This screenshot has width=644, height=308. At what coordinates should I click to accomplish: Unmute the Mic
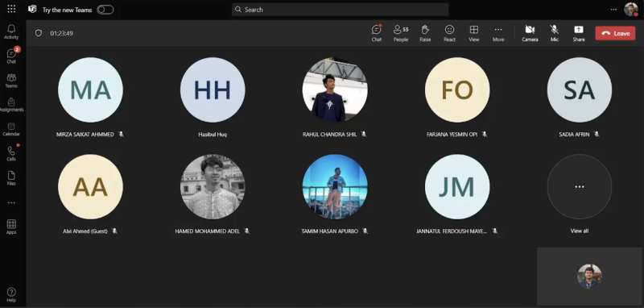click(555, 33)
